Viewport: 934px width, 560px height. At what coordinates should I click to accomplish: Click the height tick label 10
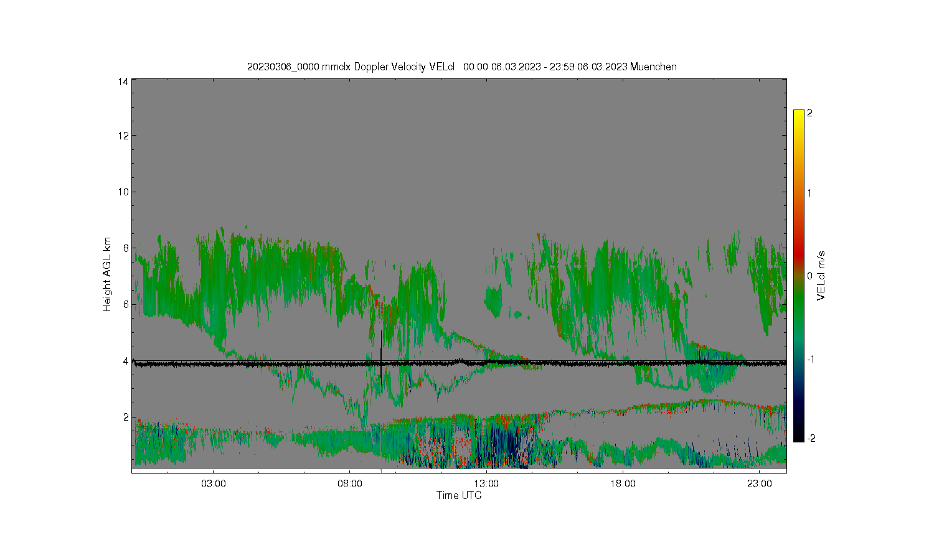pyautogui.click(x=123, y=192)
